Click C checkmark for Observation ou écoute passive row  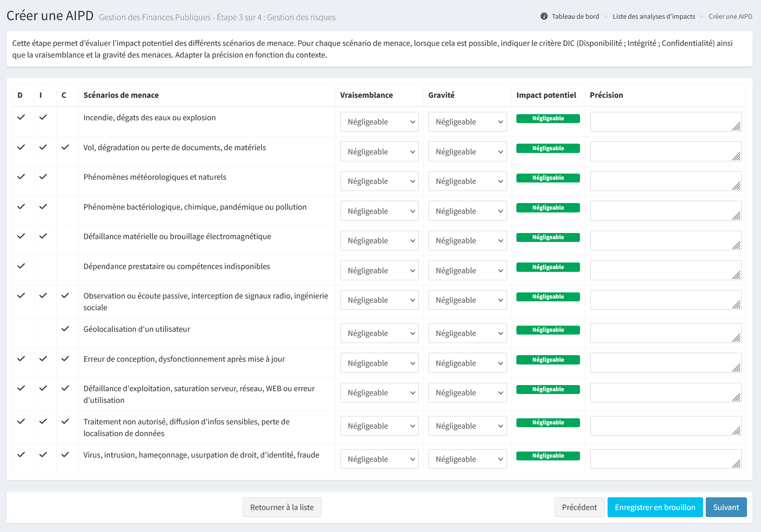tap(65, 296)
